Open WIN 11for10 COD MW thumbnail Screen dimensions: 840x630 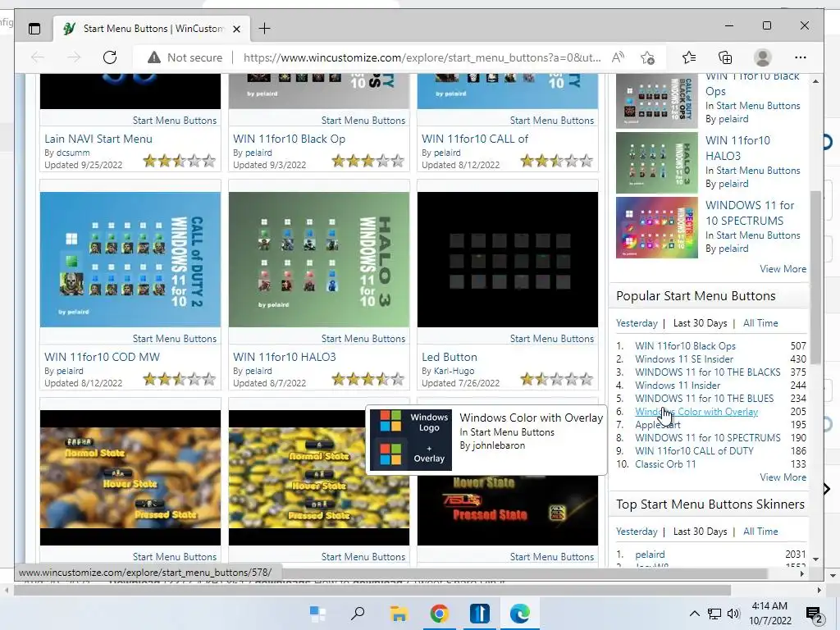point(130,259)
